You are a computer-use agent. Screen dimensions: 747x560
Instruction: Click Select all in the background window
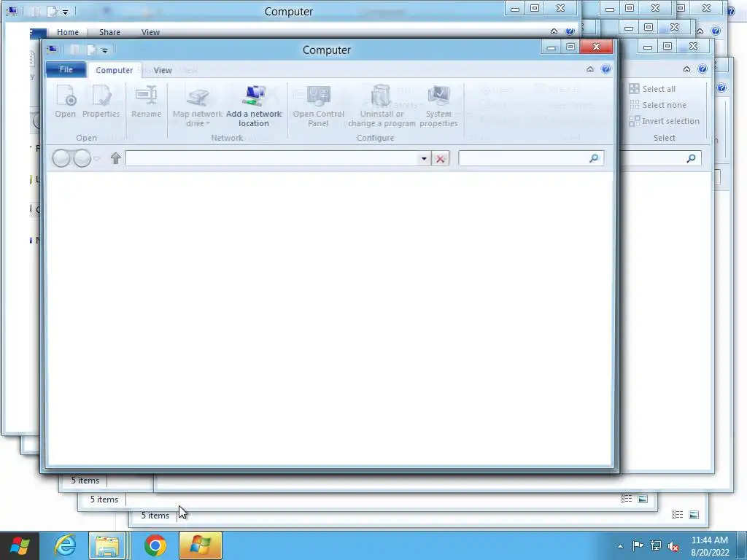click(x=653, y=89)
